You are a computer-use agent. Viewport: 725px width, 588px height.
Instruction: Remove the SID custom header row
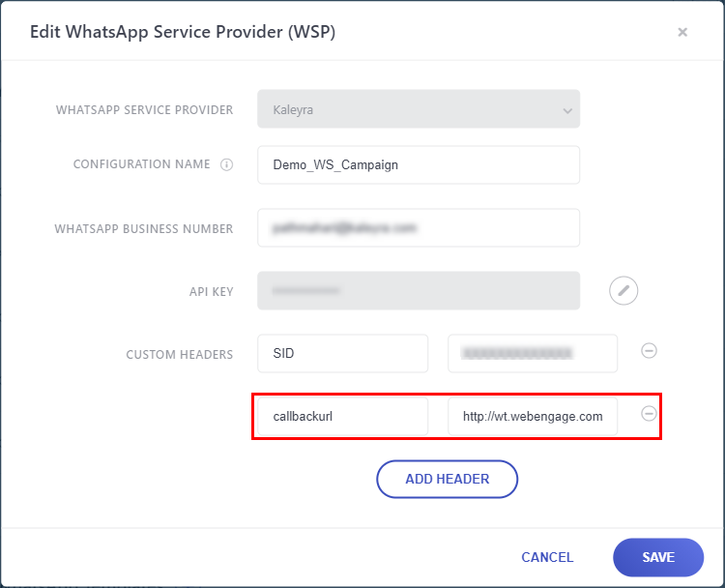pos(649,351)
